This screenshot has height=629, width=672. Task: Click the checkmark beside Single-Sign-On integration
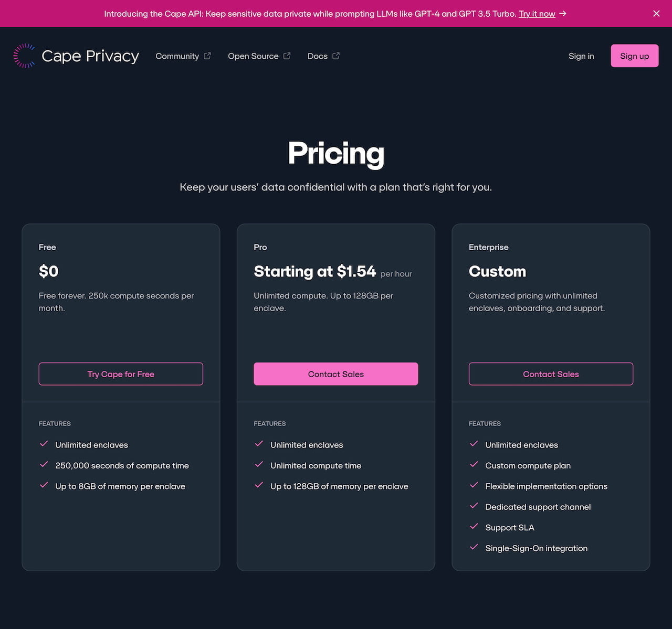[x=474, y=547]
